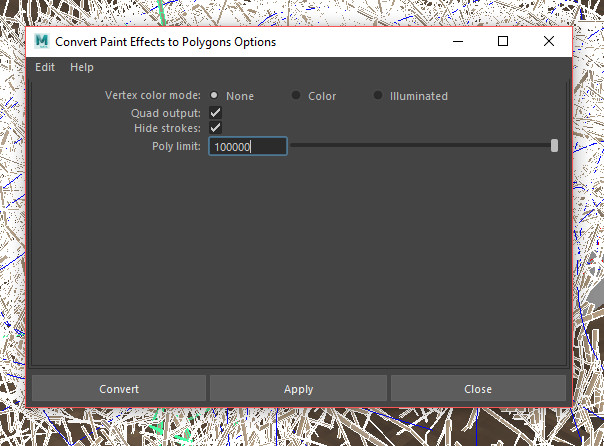Click the Apply button
Image resolution: width=604 pixels, height=446 pixels.
click(x=299, y=389)
